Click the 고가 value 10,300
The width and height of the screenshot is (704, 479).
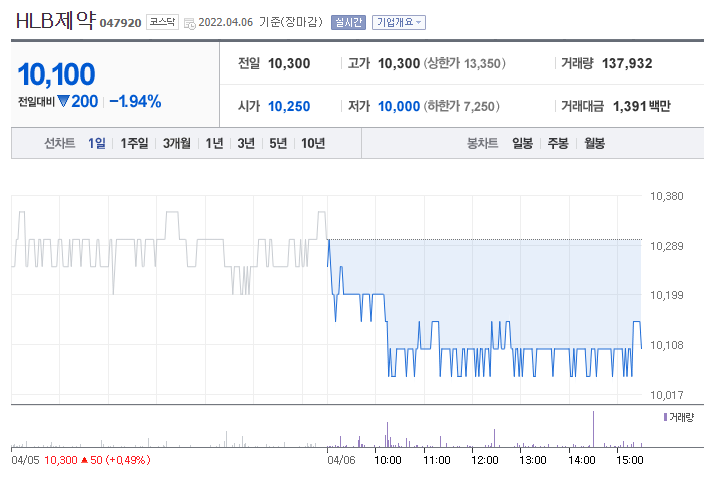tap(399, 63)
